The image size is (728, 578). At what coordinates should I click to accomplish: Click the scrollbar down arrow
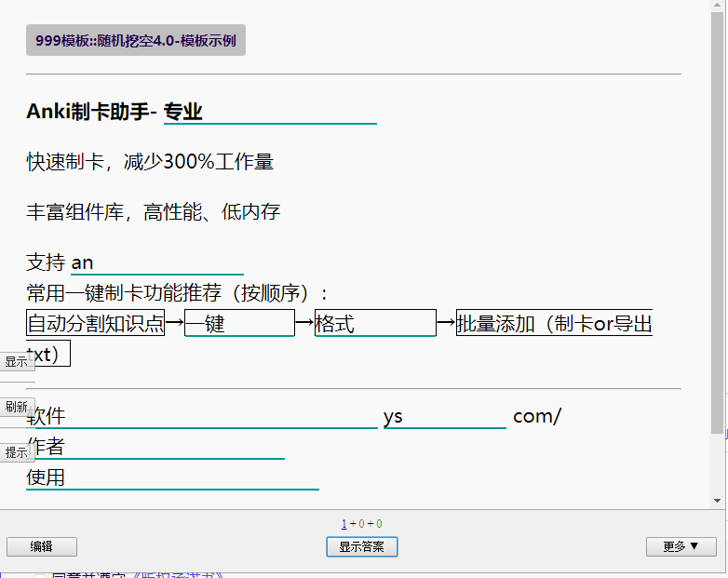[x=718, y=501]
